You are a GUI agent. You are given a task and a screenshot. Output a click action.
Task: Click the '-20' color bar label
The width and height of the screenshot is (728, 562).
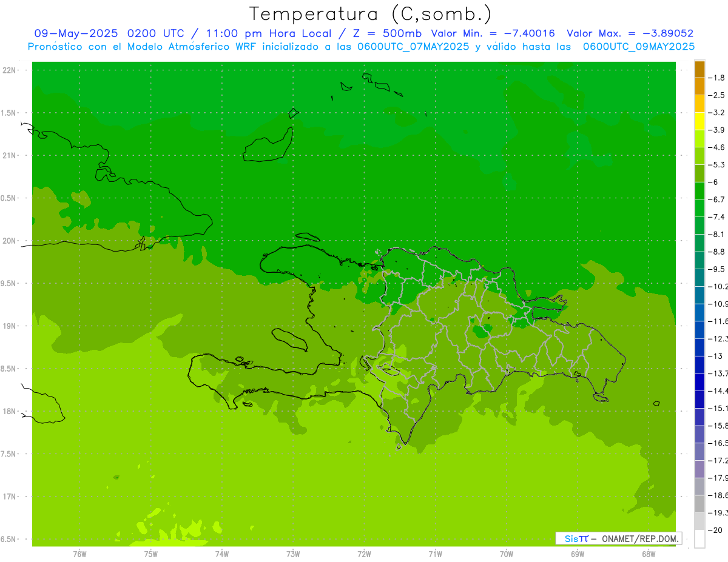point(715,530)
